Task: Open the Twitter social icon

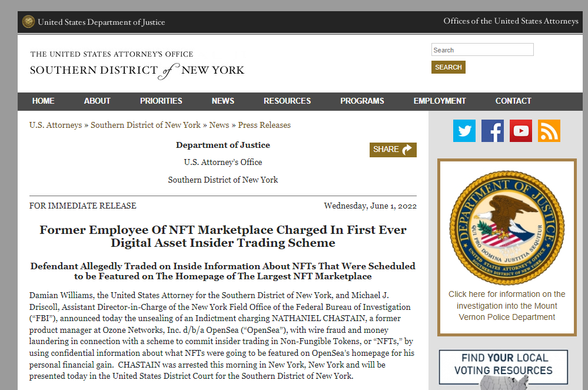Action: (464, 131)
